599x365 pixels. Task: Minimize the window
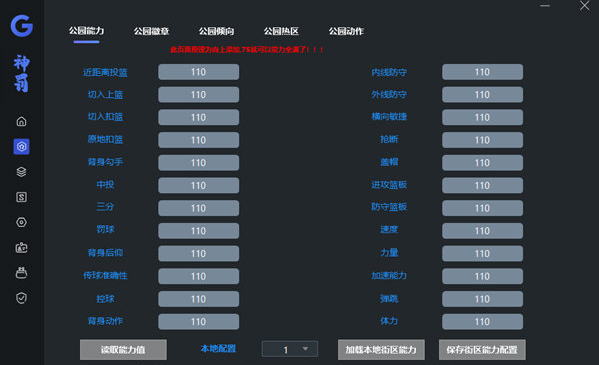click(545, 6)
